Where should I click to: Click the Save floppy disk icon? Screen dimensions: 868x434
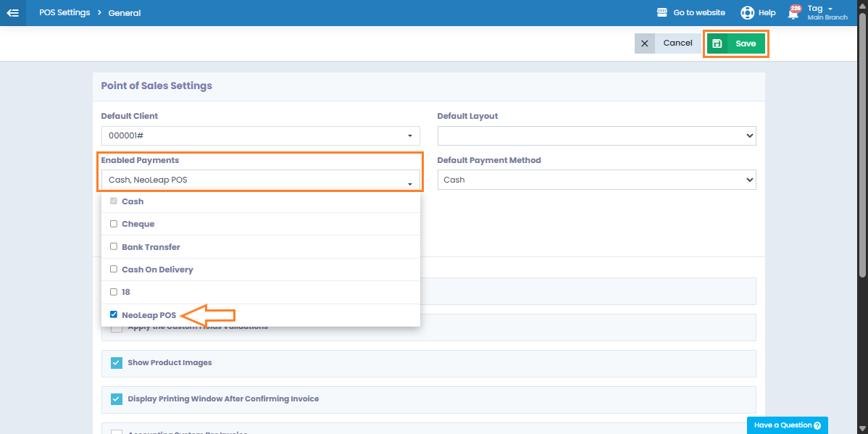pos(717,43)
